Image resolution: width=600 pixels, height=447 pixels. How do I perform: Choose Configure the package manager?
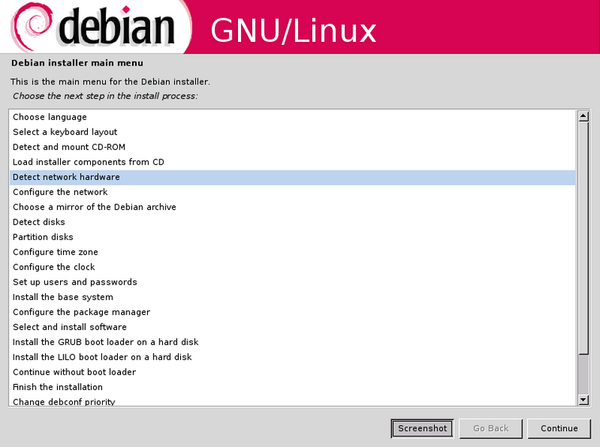292,312
